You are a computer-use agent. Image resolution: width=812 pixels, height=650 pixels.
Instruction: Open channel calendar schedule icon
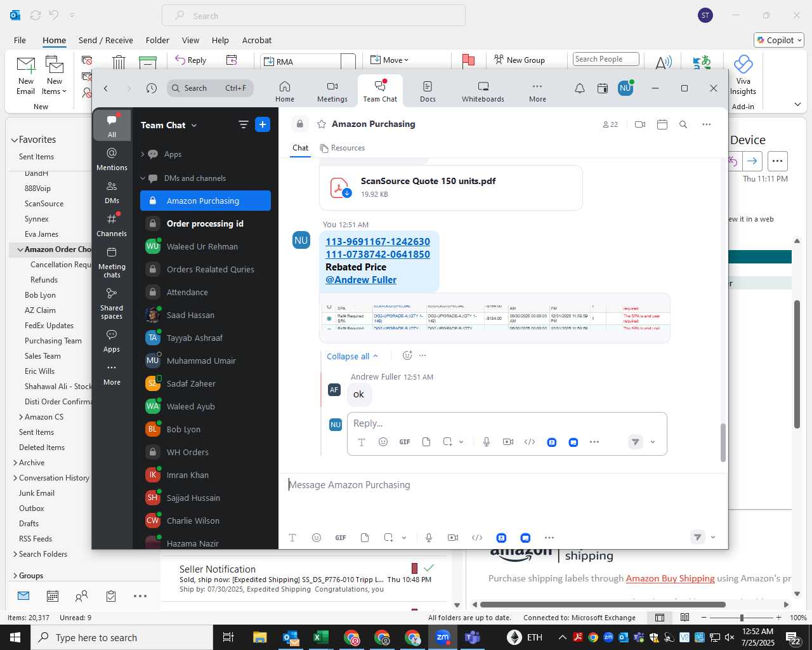662,124
